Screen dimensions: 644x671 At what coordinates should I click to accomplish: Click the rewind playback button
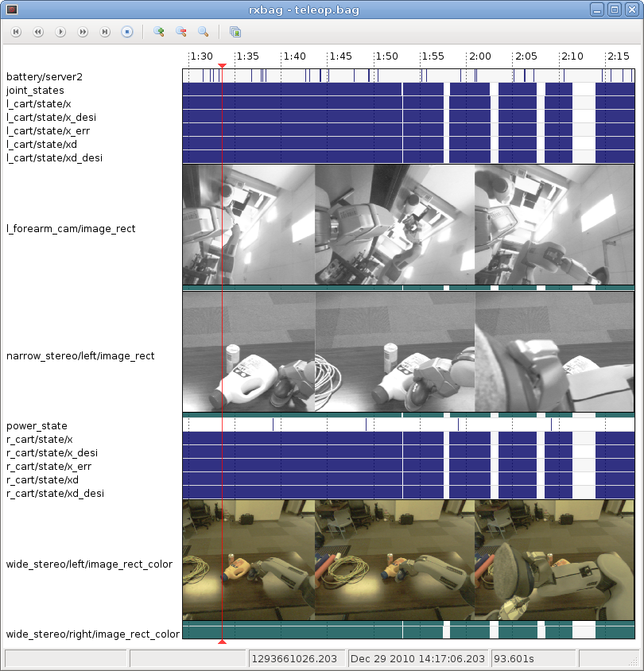(x=38, y=32)
